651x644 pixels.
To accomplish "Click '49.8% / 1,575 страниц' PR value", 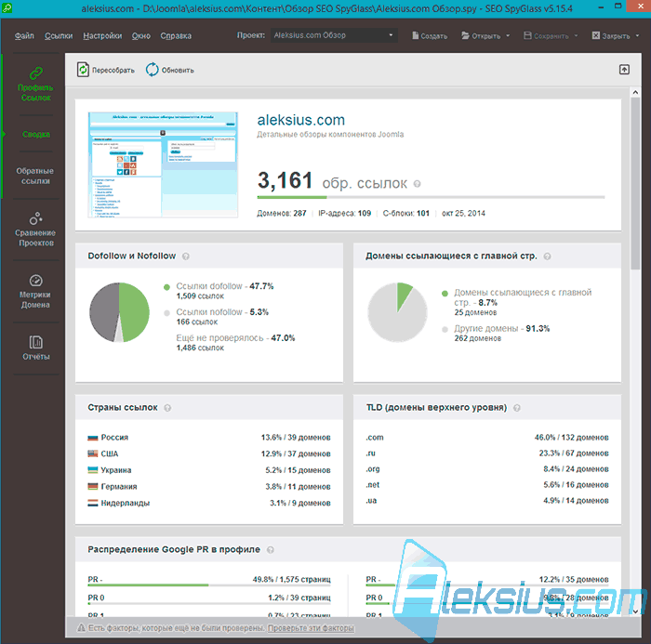I will pos(291,579).
